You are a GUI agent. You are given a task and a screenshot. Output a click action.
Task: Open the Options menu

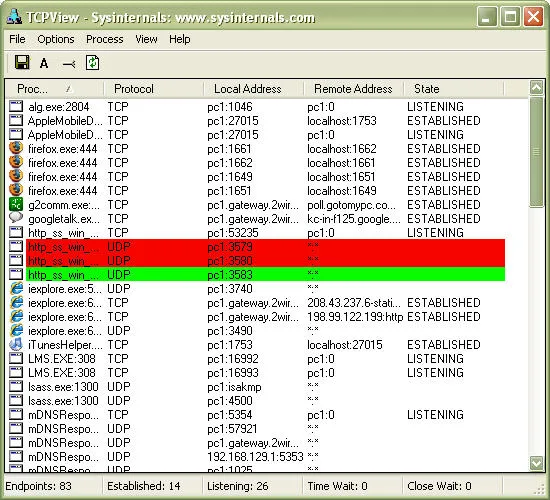56,39
